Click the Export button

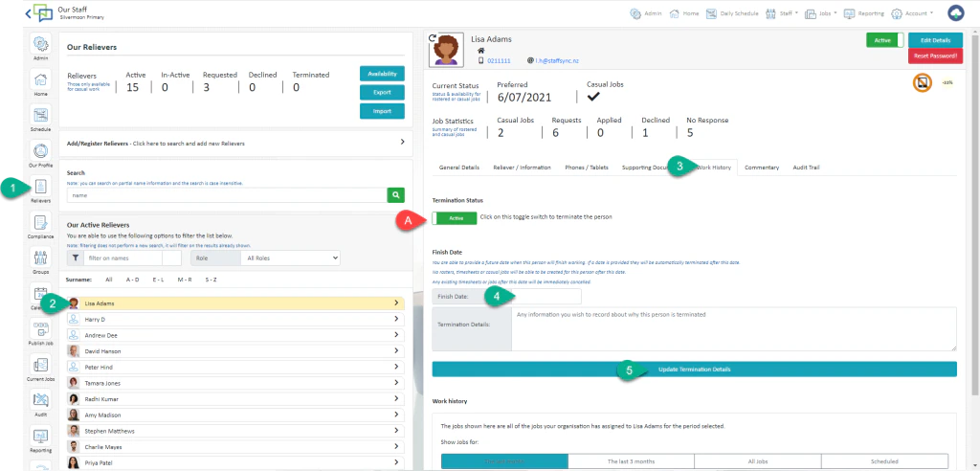point(382,92)
